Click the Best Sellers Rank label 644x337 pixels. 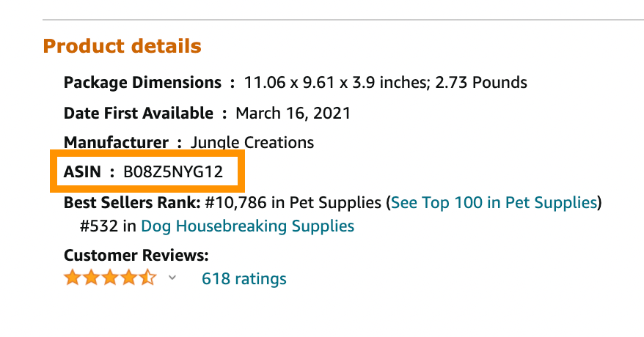pyautogui.click(x=132, y=202)
